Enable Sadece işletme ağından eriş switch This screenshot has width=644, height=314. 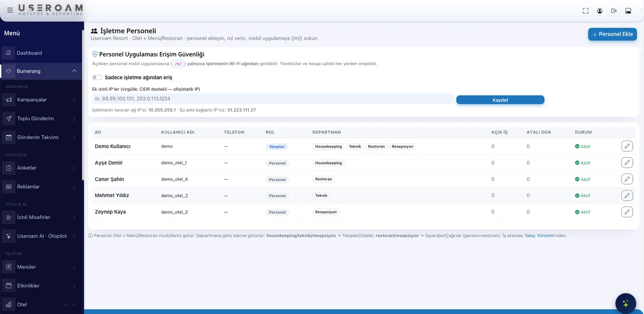[97, 78]
